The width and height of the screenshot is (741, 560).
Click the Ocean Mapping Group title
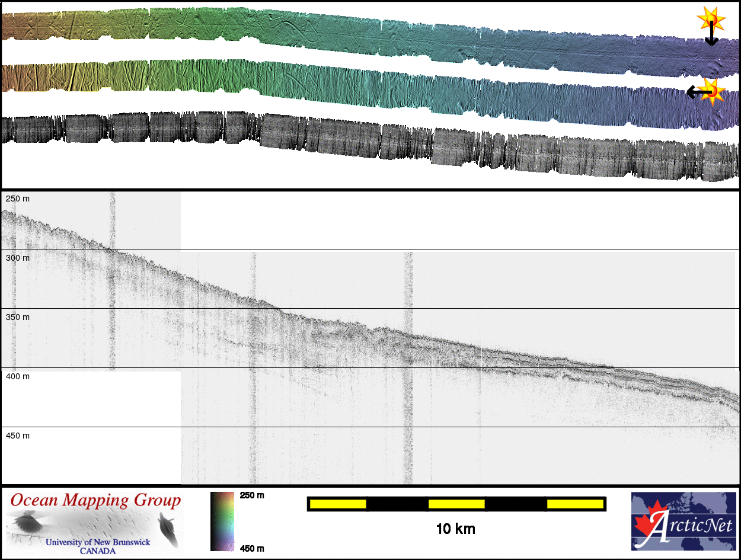(95, 501)
